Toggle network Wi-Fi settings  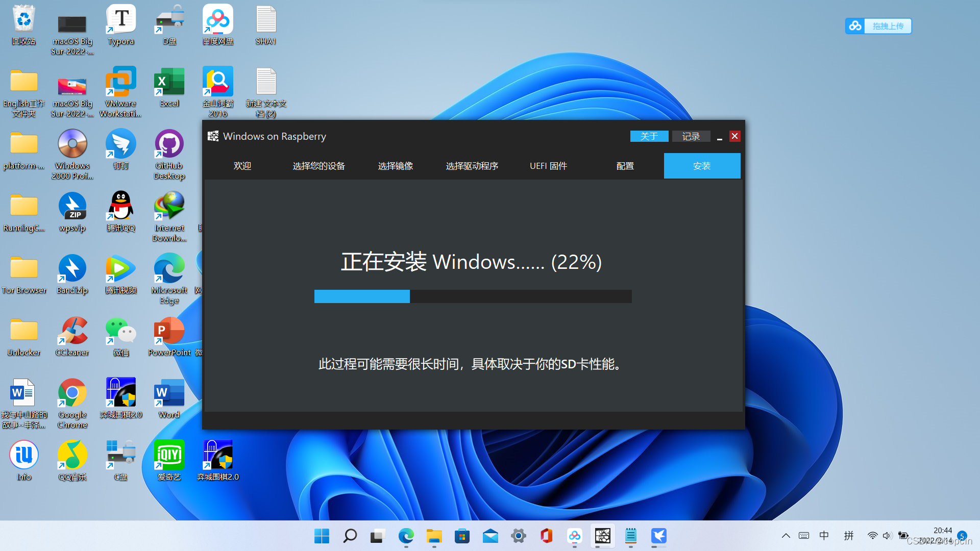point(872,535)
